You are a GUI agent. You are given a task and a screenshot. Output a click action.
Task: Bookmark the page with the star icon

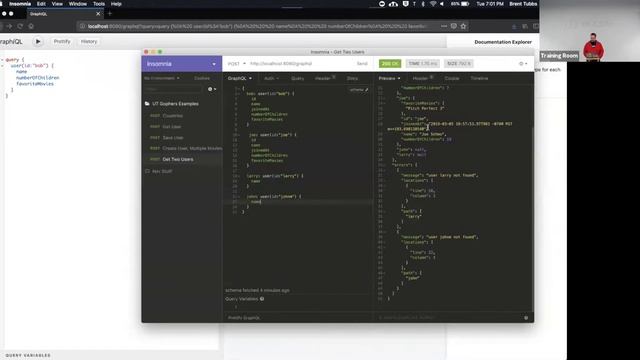tap(463, 26)
